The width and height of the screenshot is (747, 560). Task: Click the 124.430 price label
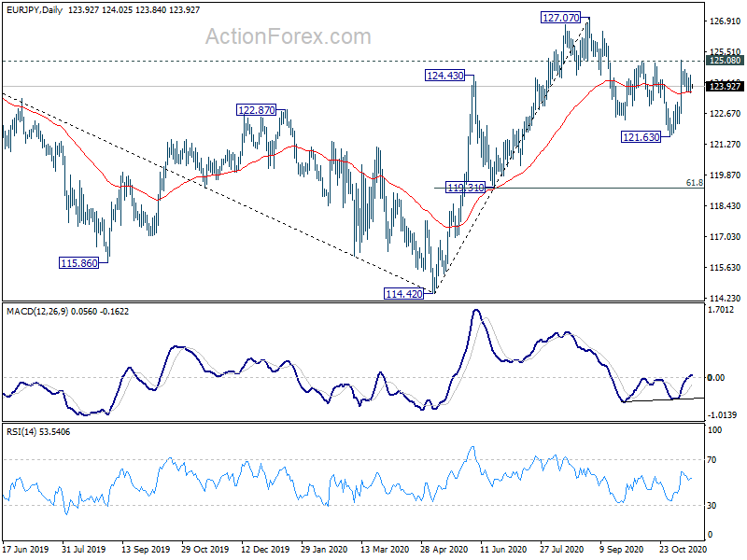(x=444, y=76)
